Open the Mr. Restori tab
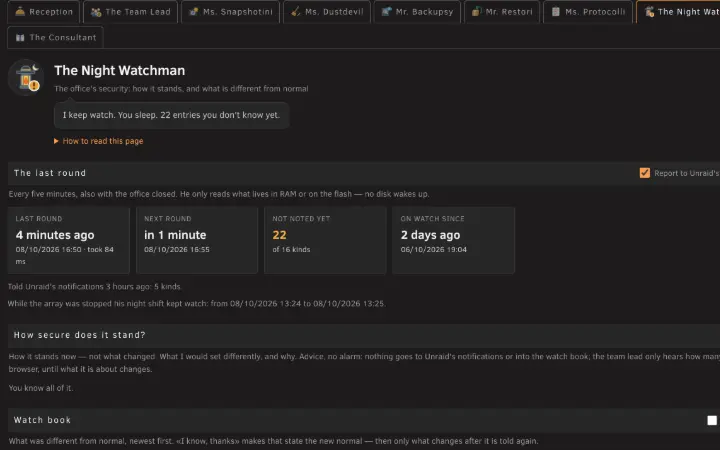This screenshot has width=720, height=450. tap(502, 12)
